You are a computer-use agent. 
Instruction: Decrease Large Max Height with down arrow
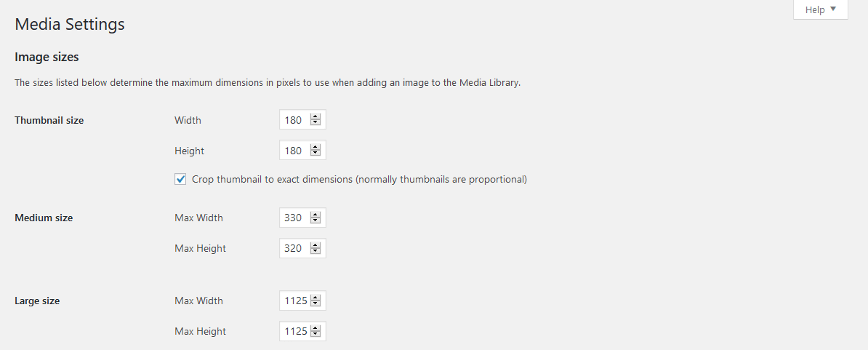click(x=316, y=334)
